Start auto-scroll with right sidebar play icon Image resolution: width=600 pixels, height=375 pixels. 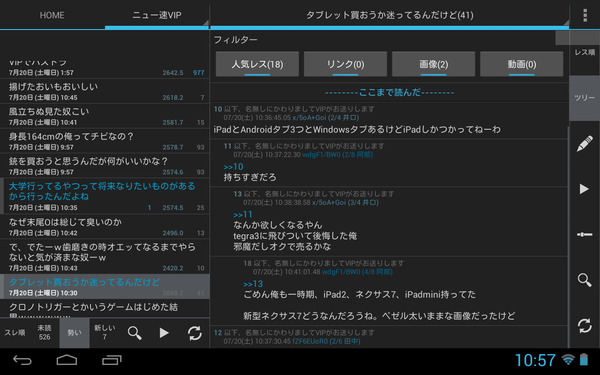584,189
